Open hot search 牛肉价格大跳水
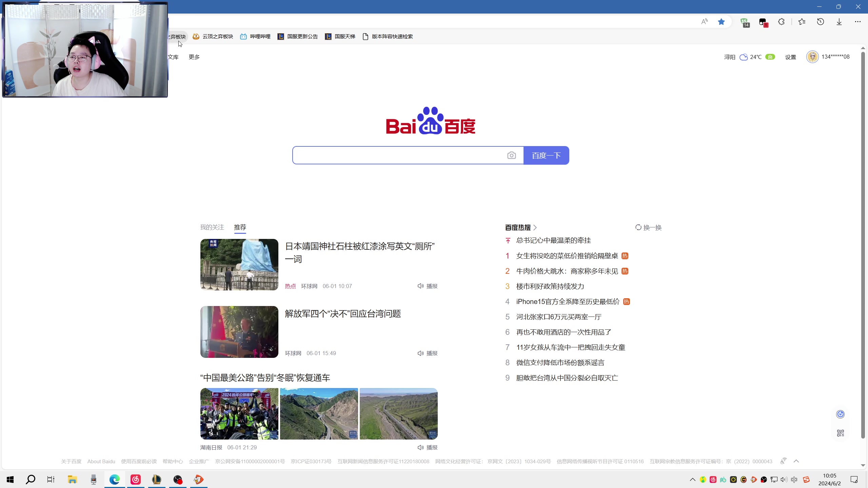 point(567,271)
